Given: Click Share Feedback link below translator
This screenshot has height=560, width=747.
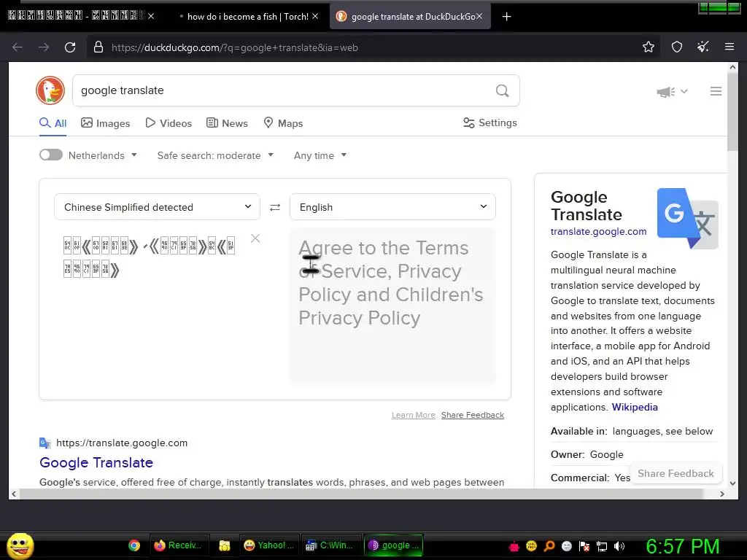Looking at the screenshot, I should [473, 415].
